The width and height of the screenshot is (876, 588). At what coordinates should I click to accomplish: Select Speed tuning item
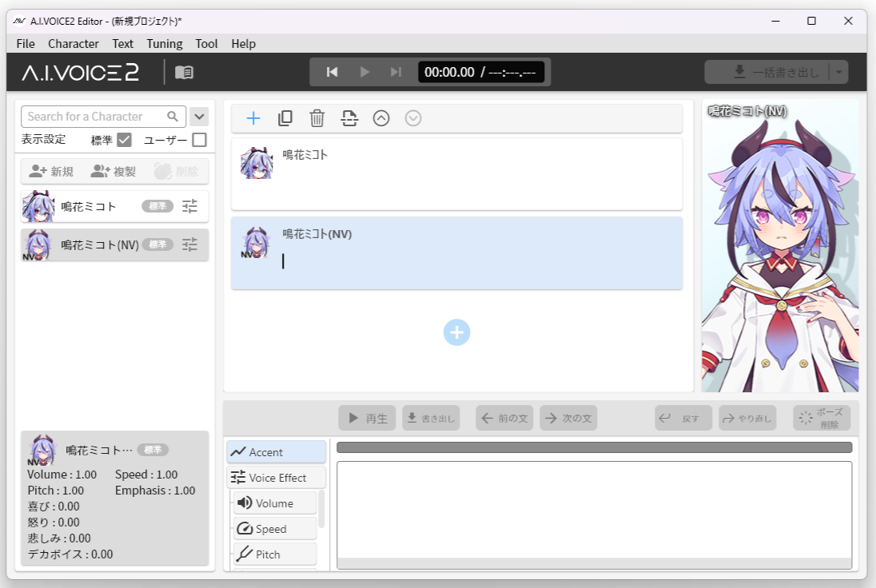pyautogui.click(x=274, y=529)
